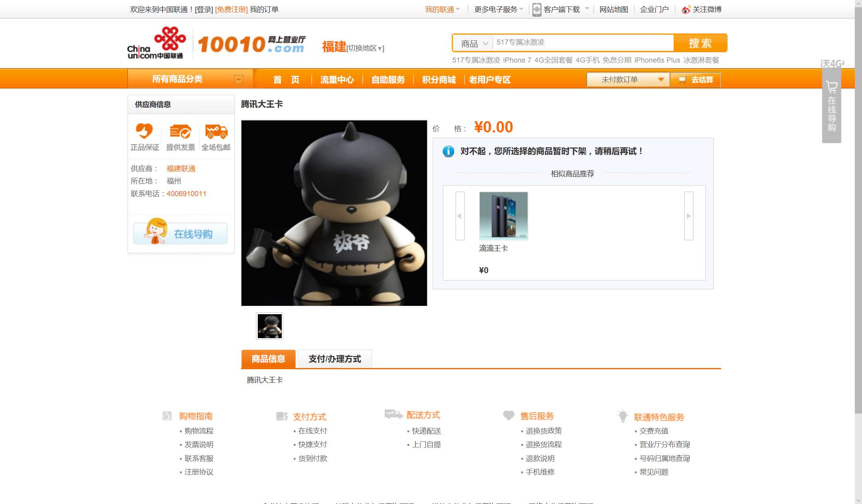The height and width of the screenshot is (504, 862).
Task: Open the 快递配送 footer link
Action: point(427,431)
